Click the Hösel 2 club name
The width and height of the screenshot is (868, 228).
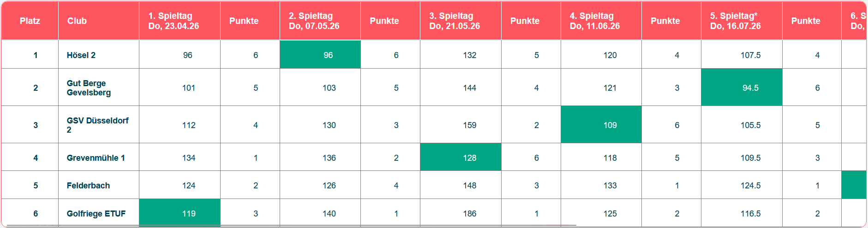tap(81, 55)
